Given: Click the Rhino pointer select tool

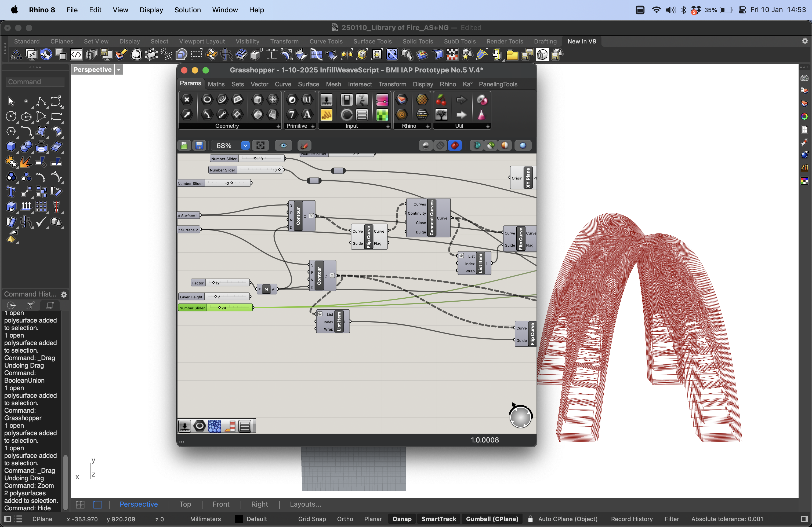Looking at the screenshot, I should (x=11, y=102).
